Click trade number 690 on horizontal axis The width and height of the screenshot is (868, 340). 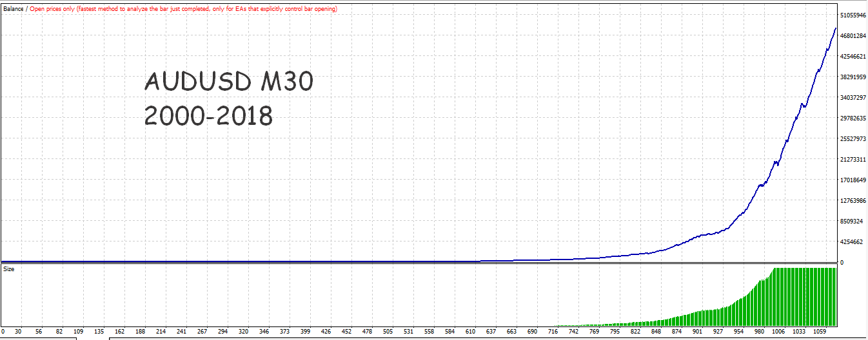click(x=532, y=332)
